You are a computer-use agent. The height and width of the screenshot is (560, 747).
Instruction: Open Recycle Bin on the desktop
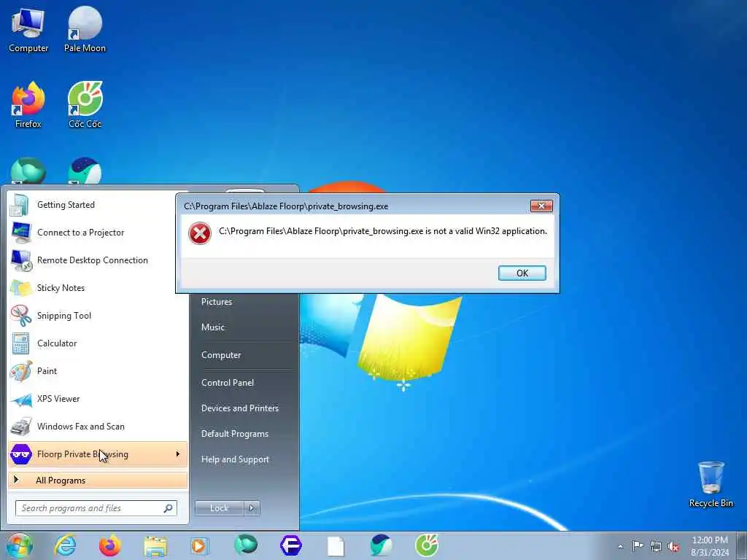coord(711,484)
